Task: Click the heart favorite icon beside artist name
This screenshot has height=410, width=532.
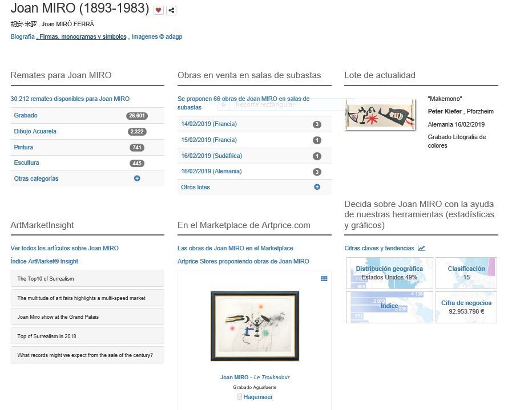Action: pos(159,10)
